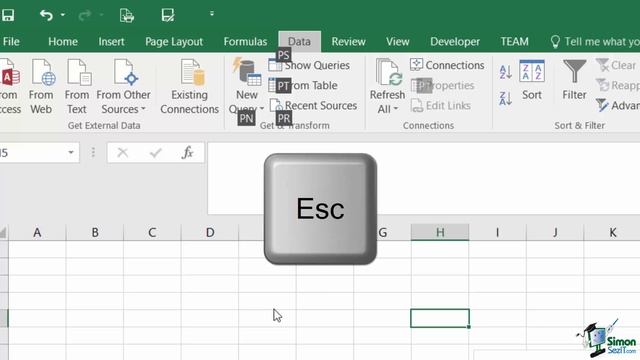Open From Other Sources dropdown
The height and width of the screenshot is (360, 640).
pos(123,87)
